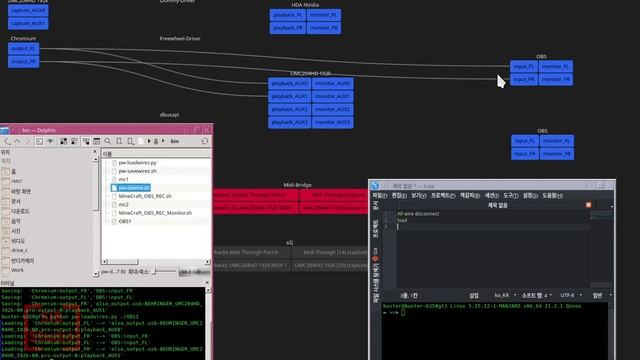Go up one folder in Dolphin

coord(18,141)
